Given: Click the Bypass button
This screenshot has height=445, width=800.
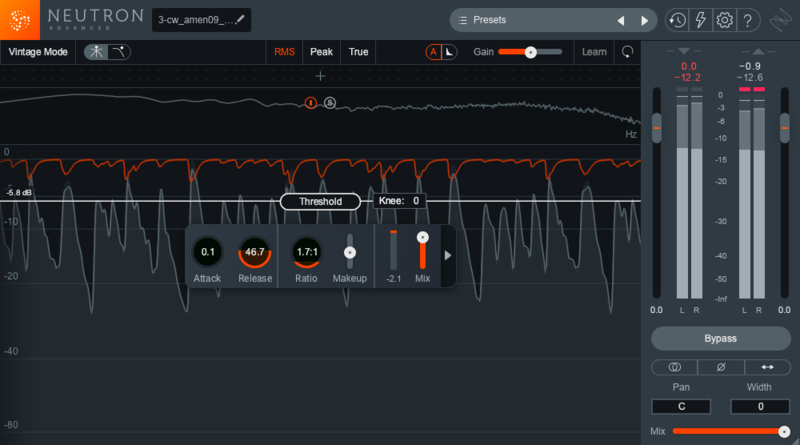Looking at the screenshot, I should click(x=720, y=338).
